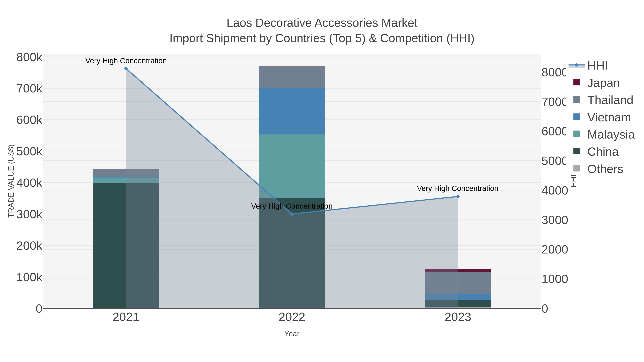Click the 2023 Very High Concentration annotation
The width and height of the screenshot is (644, 362).
point(458,188)
